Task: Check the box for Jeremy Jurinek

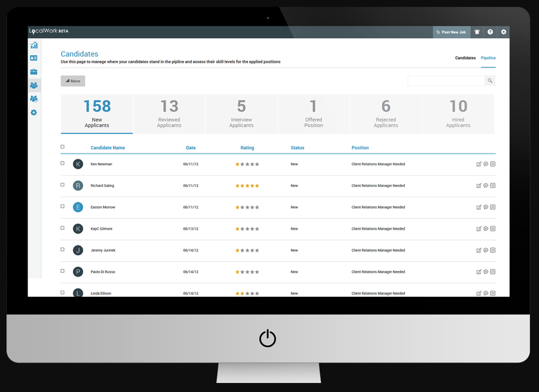Action: tap(63, 249)
